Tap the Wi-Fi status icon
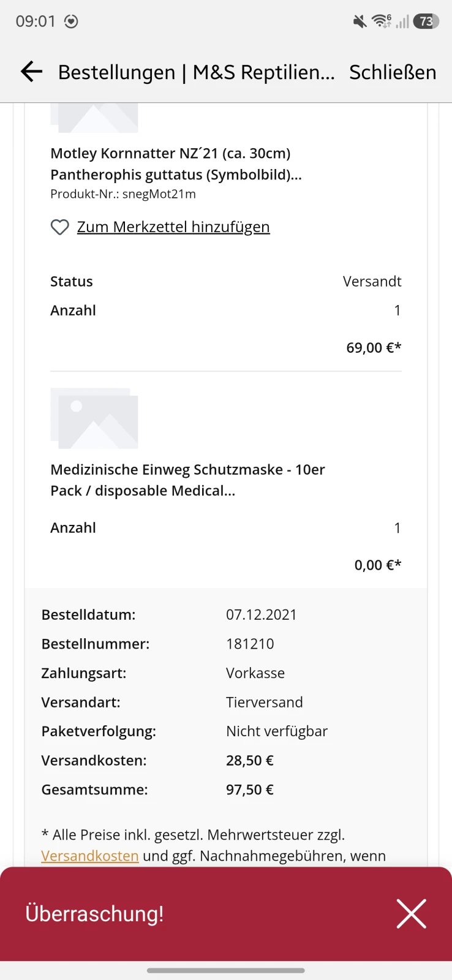The height and width of the screenshot is (980, 452). [381, 21]
